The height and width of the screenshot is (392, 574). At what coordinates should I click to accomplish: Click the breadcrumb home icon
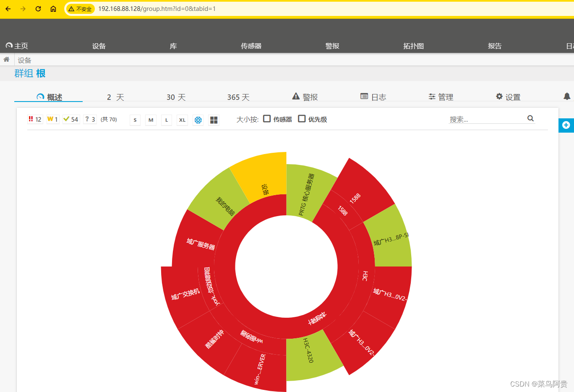6,60
